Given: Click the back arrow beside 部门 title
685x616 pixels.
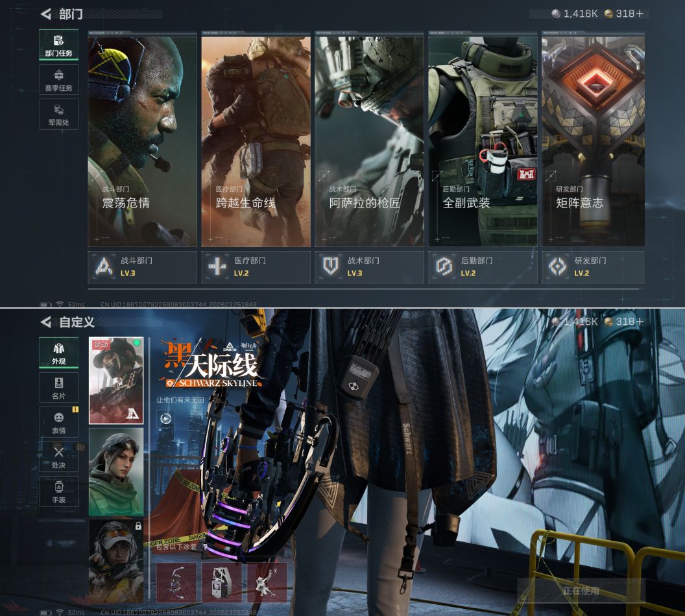Looking at the screenshot, I should 46,14.
